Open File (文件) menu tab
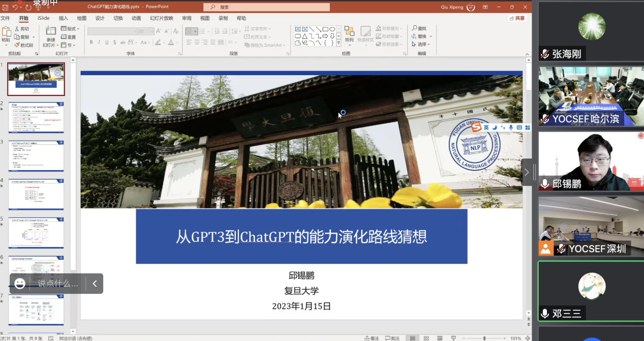Viewport: 644px width, 341px height. click(x=5, y=18)
